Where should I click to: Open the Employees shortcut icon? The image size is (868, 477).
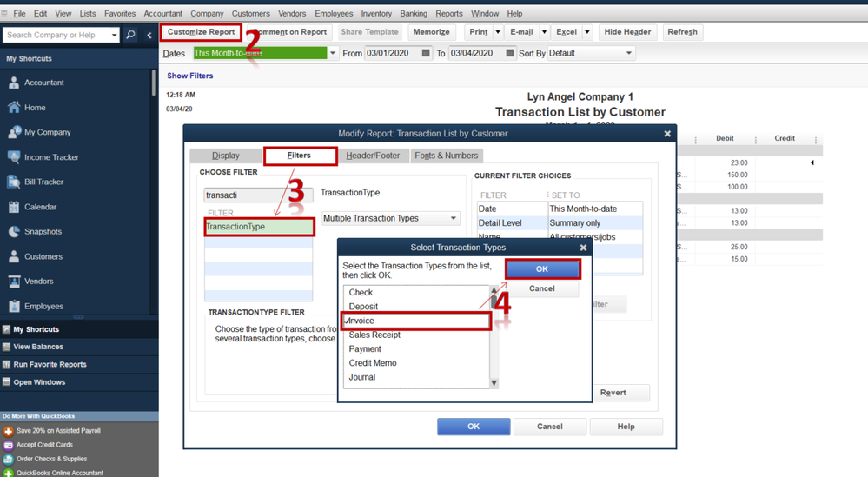pyautogui.click(x=14, y=306)
